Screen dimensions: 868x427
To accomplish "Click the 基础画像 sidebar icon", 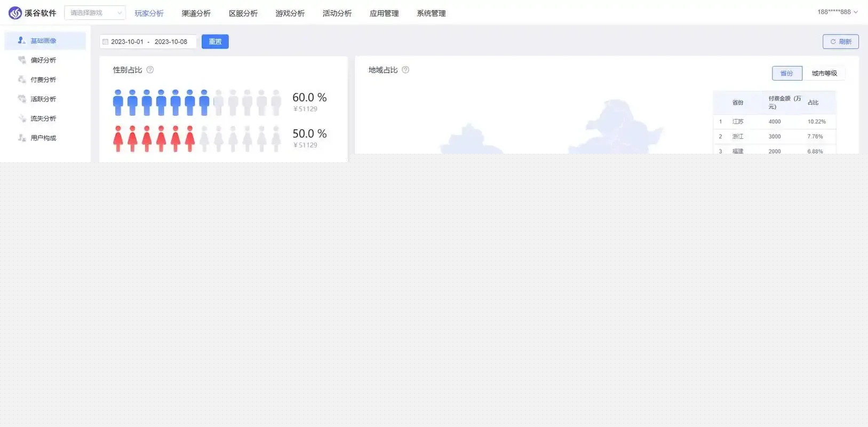I will pyautogui.click(x=21, y=41).
